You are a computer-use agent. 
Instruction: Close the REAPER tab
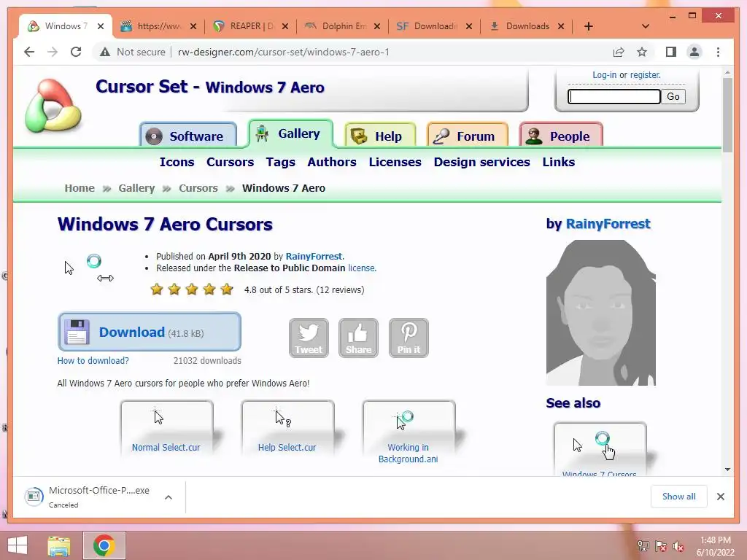tap(285, 26)
